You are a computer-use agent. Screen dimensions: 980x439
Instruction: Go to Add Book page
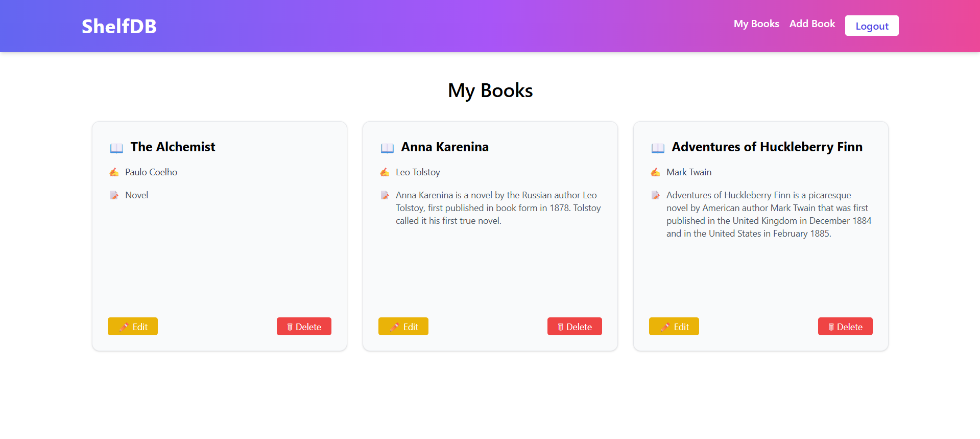pyautogui.click(x=812, y=24)
